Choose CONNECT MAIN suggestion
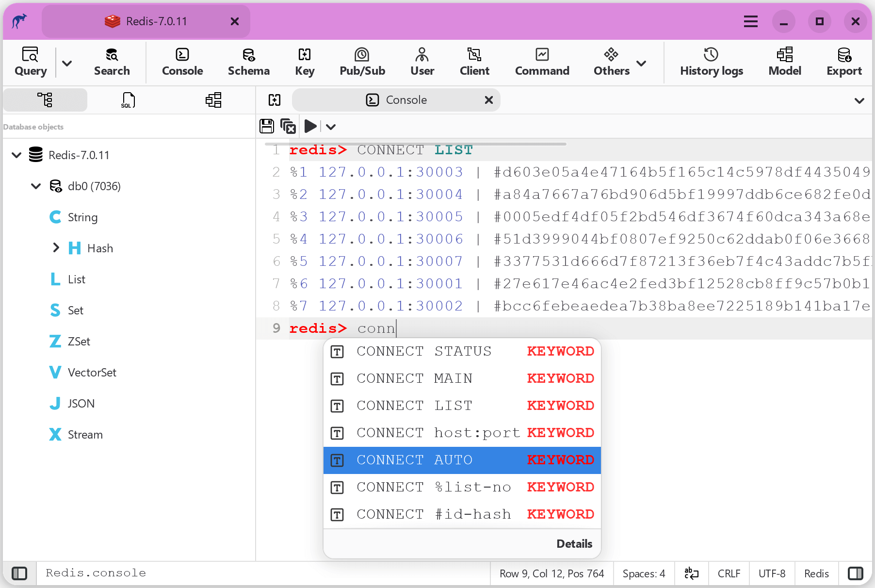875x588 pixels. click(x=462, y=378)
